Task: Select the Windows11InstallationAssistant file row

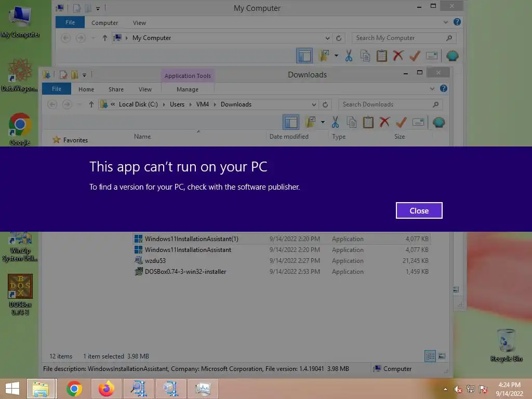Action: [x=281, y=250]
